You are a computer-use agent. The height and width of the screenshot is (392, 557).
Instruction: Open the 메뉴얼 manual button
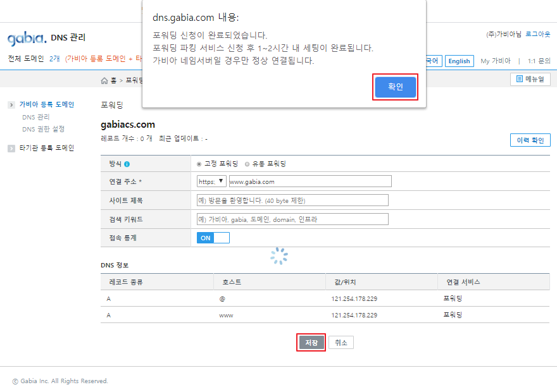[x=530, y=79]
